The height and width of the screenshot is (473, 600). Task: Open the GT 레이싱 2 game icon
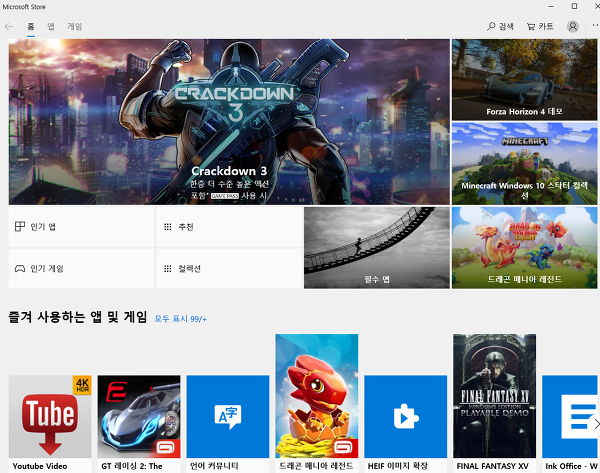click(x=139, y=416)
